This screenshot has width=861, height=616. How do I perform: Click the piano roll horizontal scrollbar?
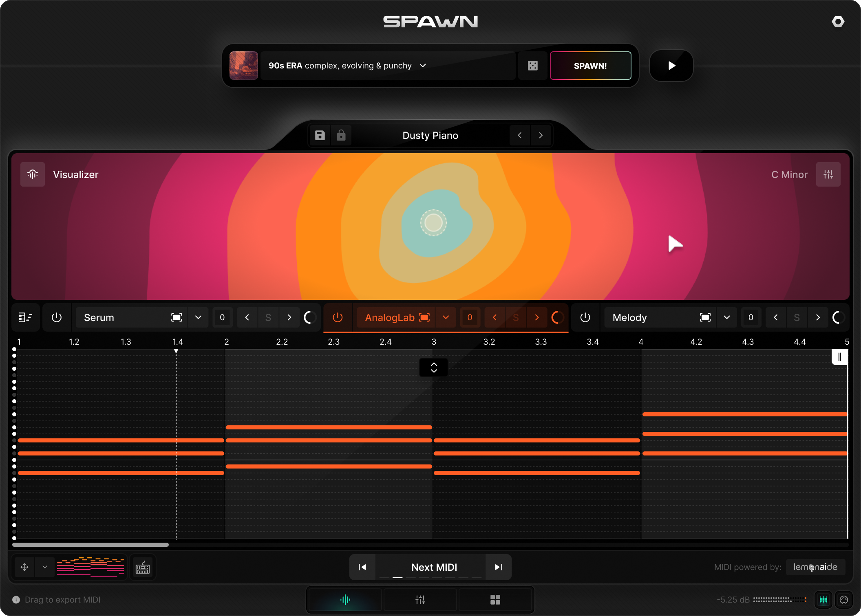91,545
